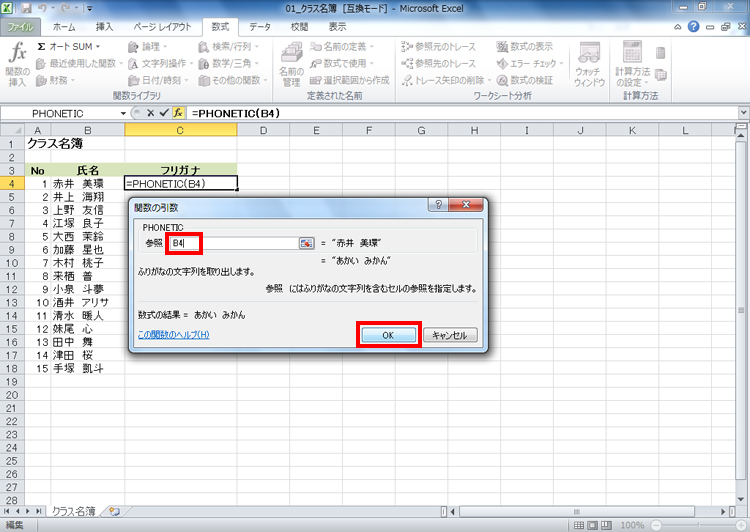Click the formula bar text =PHONETIC(B4)
This screenshot has height=532, width=750.
(236, 113)
